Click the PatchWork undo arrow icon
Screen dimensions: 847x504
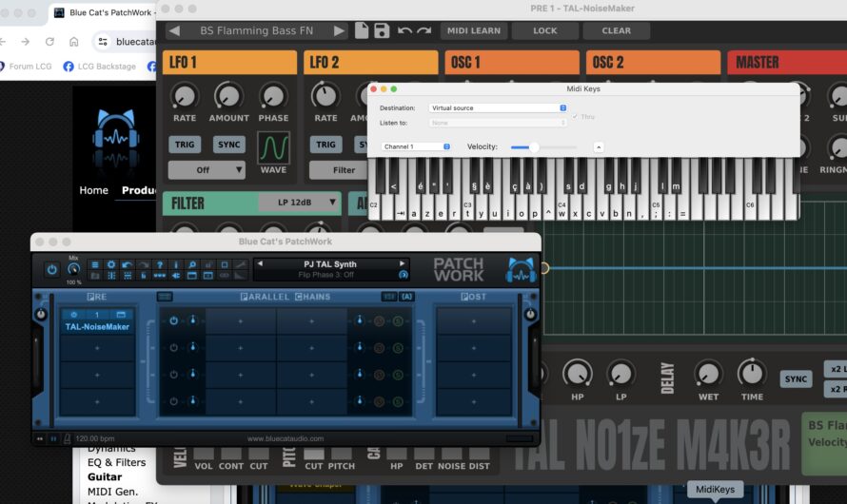[128, 264]
